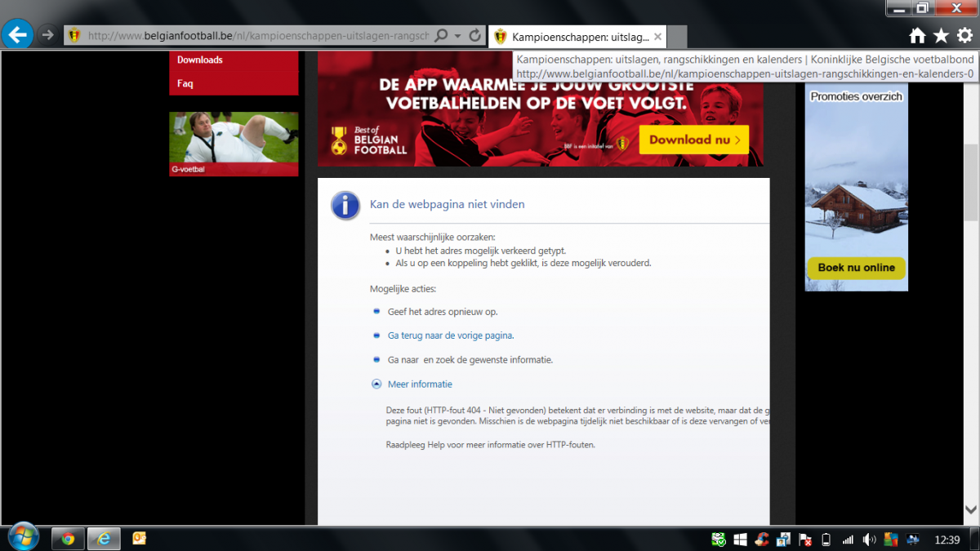Open Outlook from the taskbar
The image size is (980, 551).
tap(139, 539)
